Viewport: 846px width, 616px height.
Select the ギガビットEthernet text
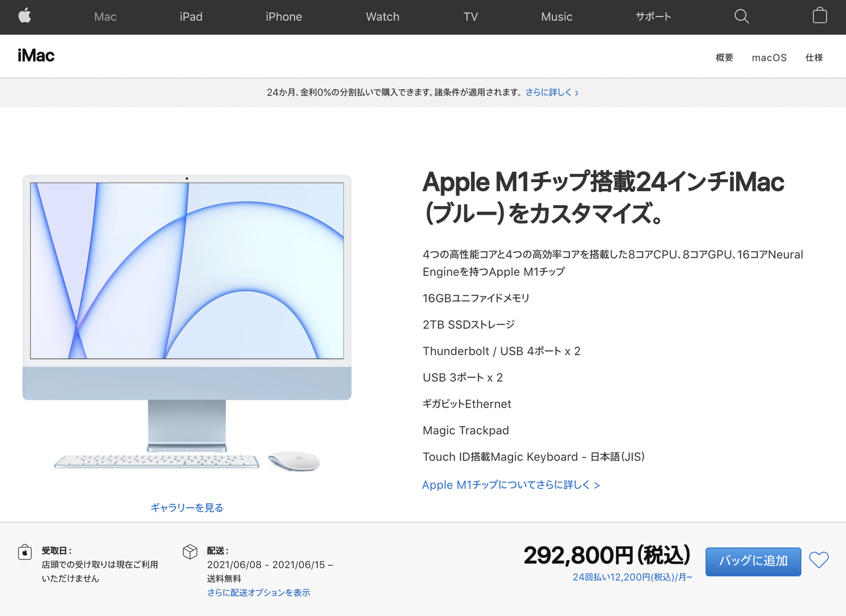click(x=467, y=404)
